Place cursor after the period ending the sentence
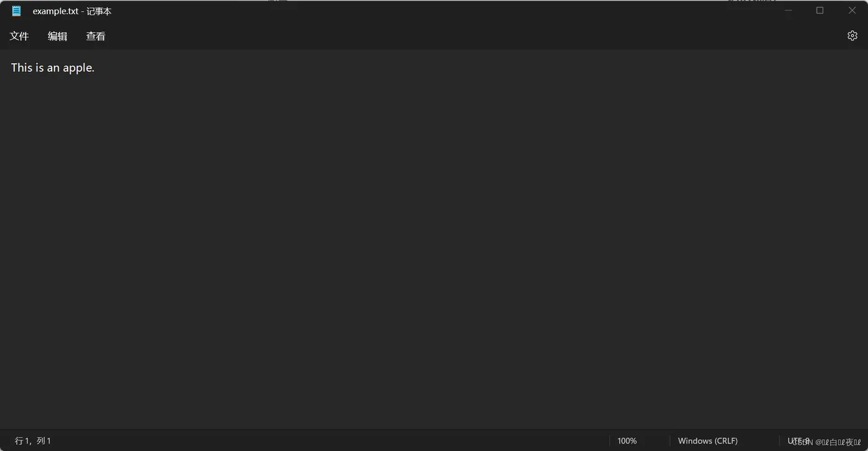The image size is (868, 451). point(95,68)
